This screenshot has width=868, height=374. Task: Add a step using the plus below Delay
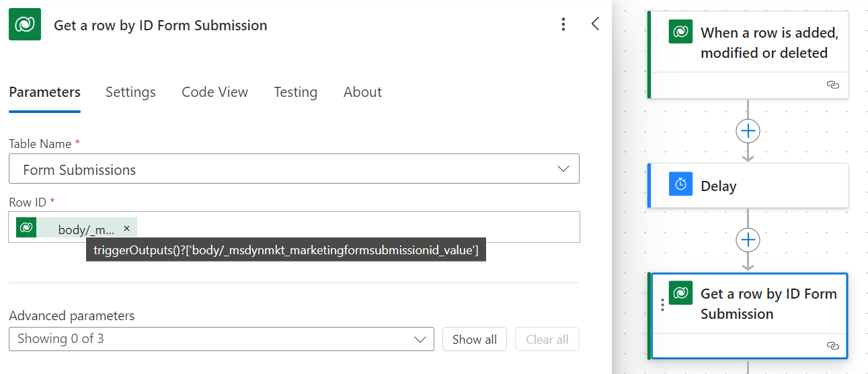[748, 240]
